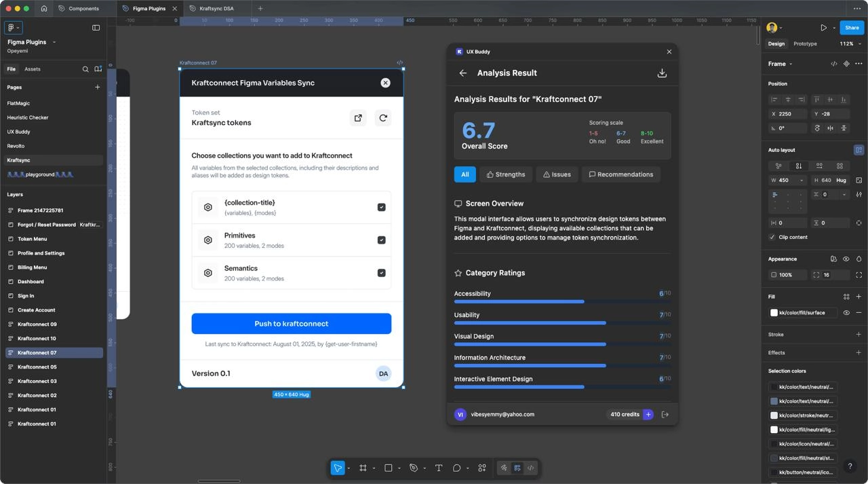This screenshot has height=484, width=868.
Task: Switch to Dev Mode code icon in toolbar
Action: point(530,468)
